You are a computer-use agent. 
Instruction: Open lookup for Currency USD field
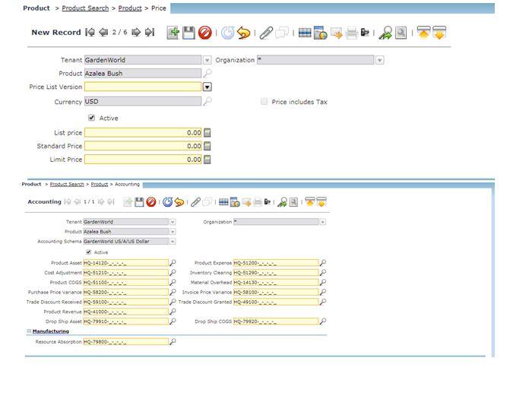pos(207,101)
